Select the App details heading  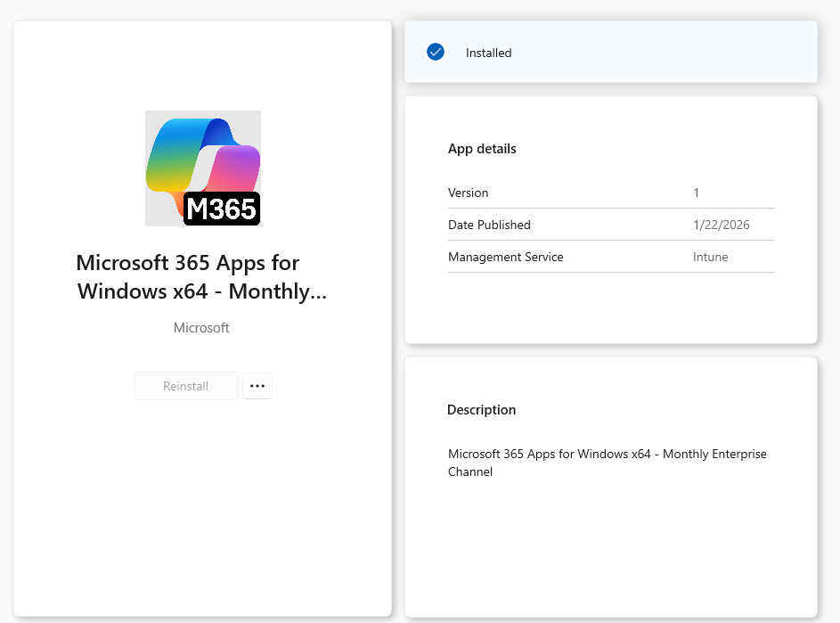point(482,149)
